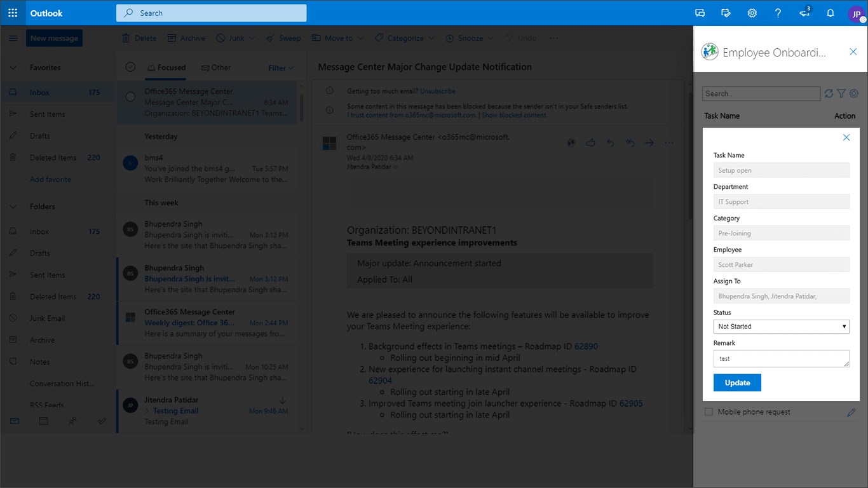Open the Weekly digest message
This screenshot has width=868, height=488.
coord(207,323)
